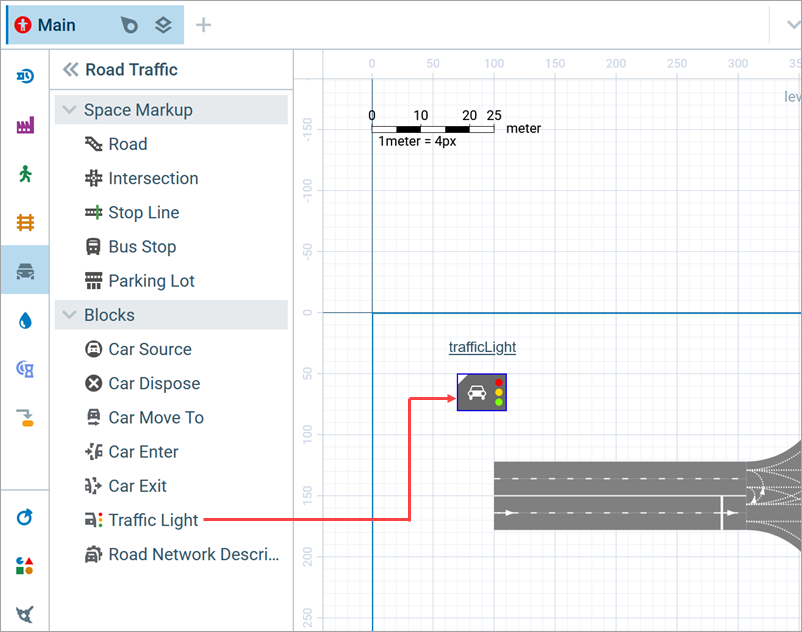This screenshot has height=632, width=802.
Task: Click the layers icon on Main tab
Action: (163, 25)
